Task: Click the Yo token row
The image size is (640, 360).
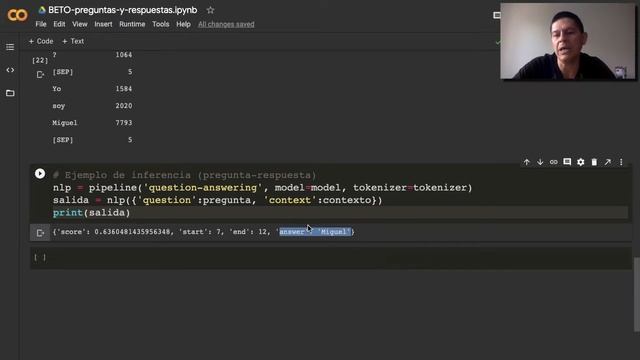Action: 92,89
